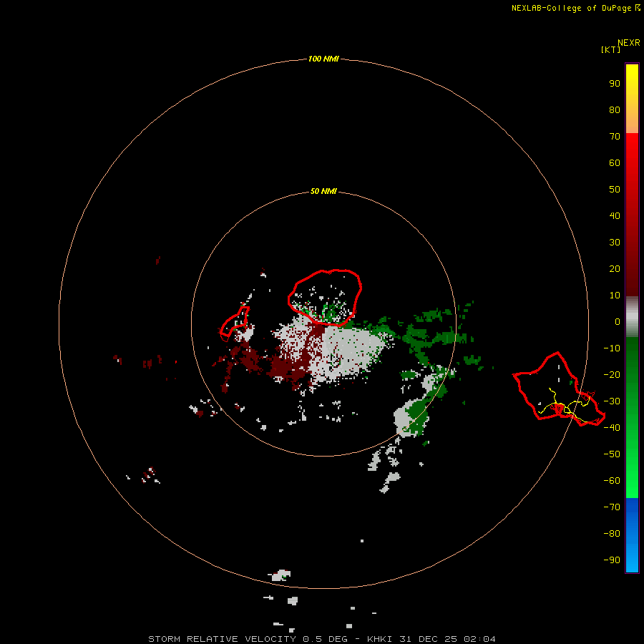644x644 pixels.
Task: Click the 80 value on velocity scale
Action: coord(615,109)
